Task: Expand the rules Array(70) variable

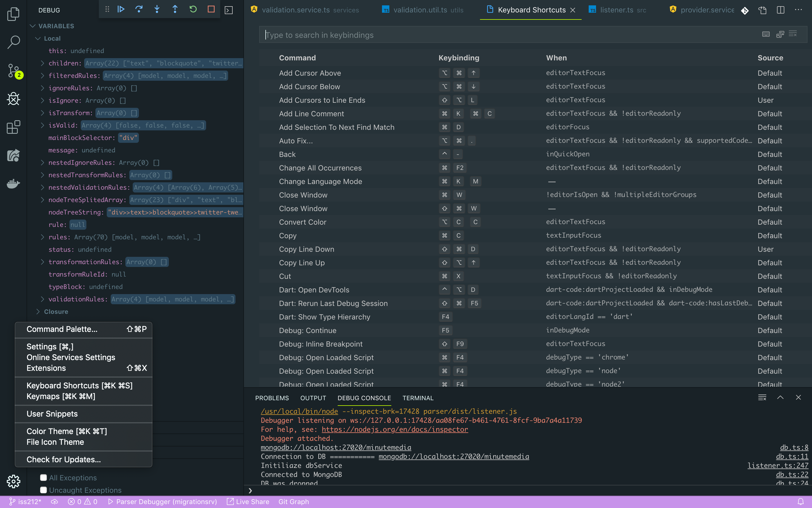Action: pyautogui.click(x=42, y=237)
